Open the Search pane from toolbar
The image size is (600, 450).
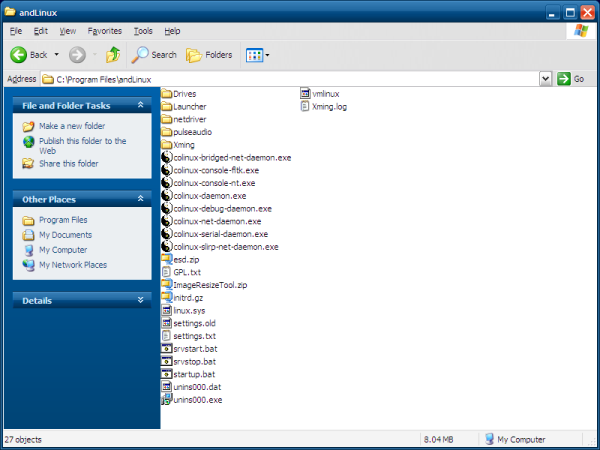(154, 55)
